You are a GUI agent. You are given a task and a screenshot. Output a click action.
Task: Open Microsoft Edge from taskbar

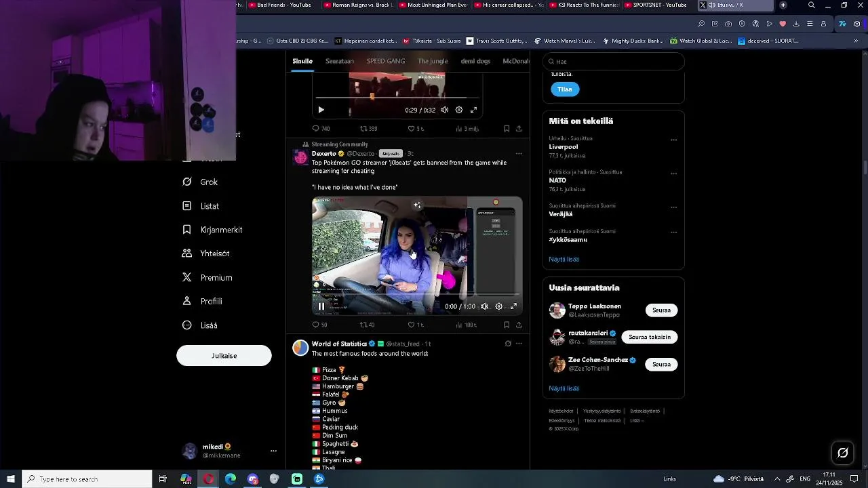[x=231, y=479]
